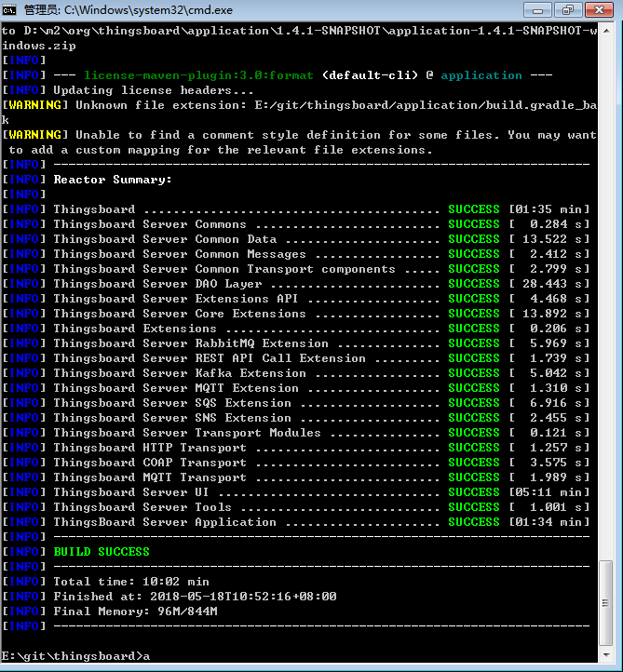623x672 pixels.
Task: Click the scrollbar up arrow
Action: [606, 31]
